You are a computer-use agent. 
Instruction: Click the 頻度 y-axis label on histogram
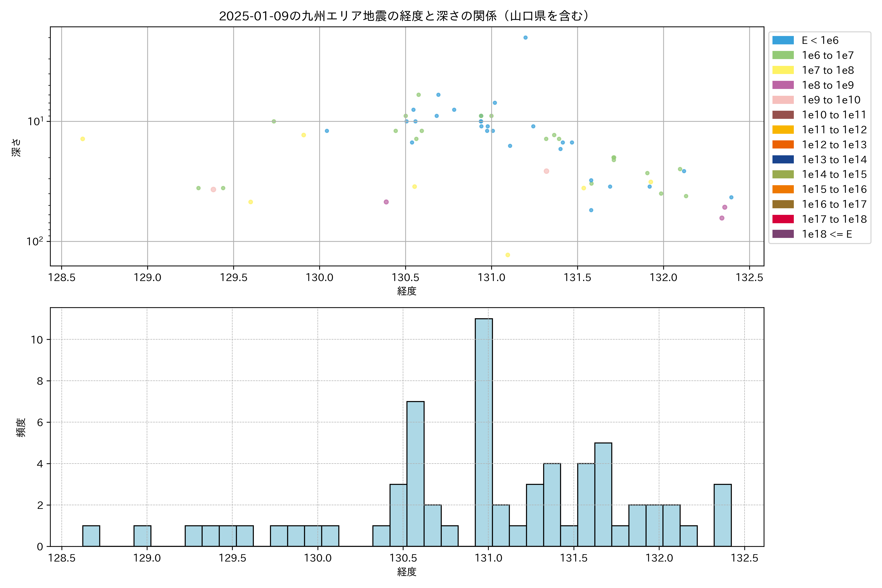click(x=21, y=428)
